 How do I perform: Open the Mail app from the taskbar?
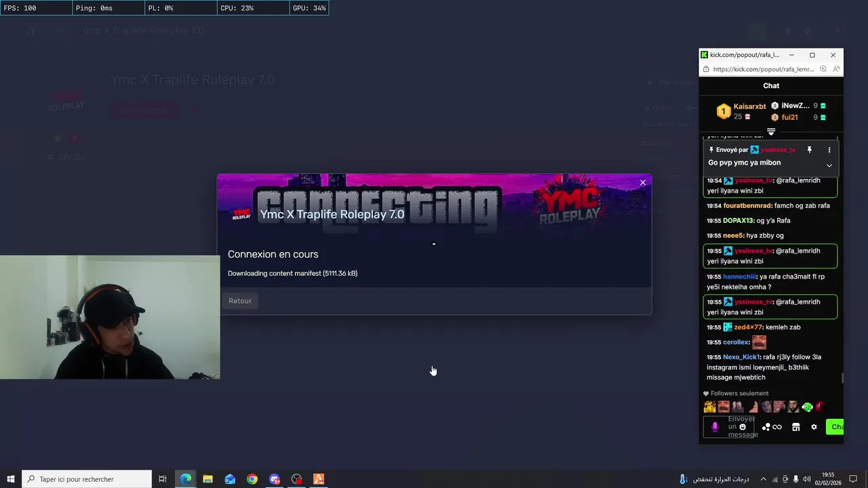tap(230, 479)
